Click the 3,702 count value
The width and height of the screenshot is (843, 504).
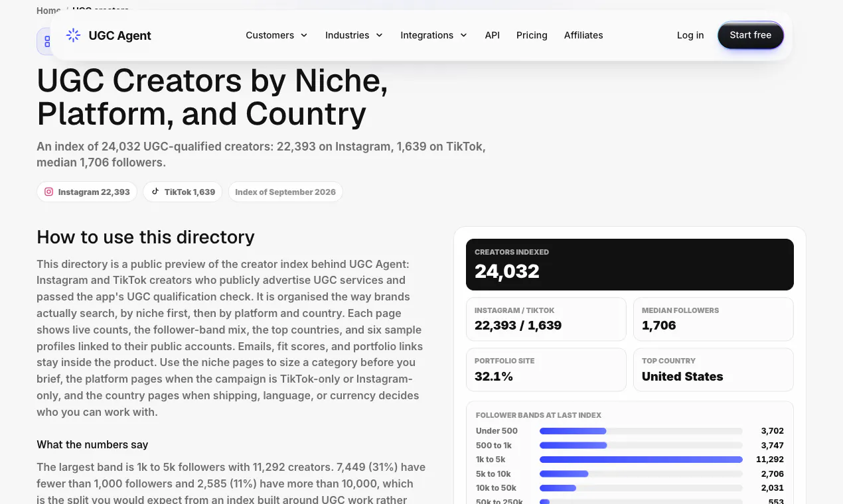pyautogui.click(x=773, y=431)
